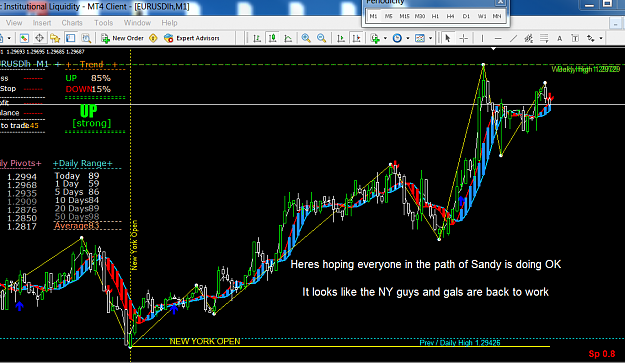The image size is (625, 363).
Task: Expand the Arrows tool dropdown arrow
Action: pos(601,38)
